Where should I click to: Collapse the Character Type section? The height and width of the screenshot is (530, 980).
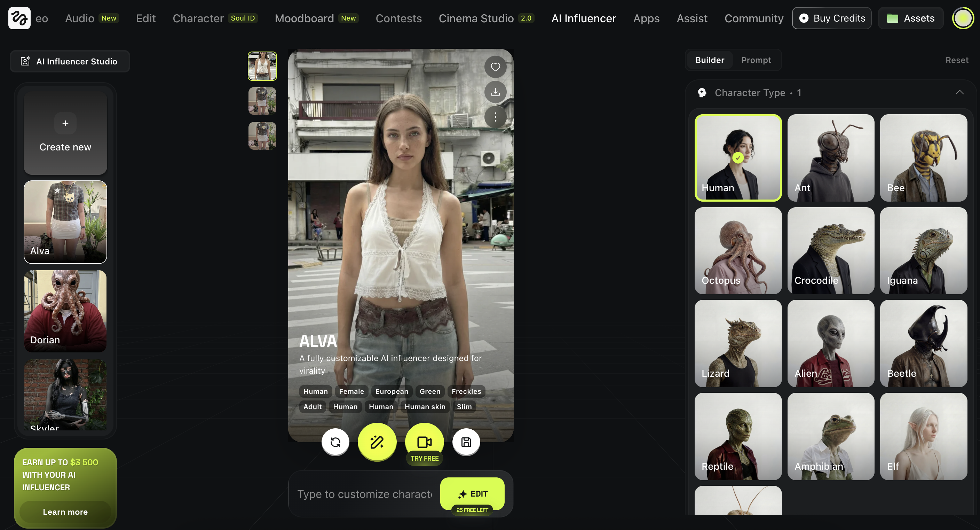959,93
